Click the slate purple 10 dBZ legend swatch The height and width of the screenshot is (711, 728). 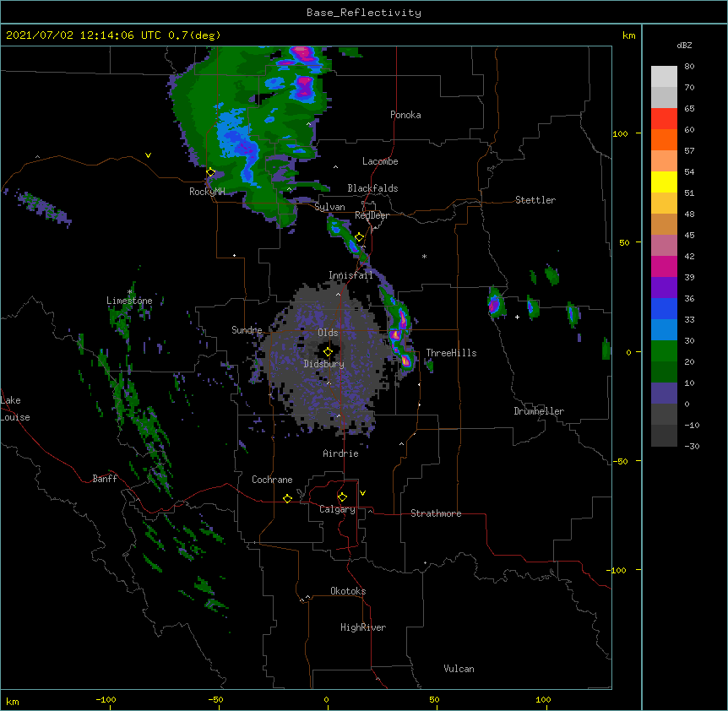pos(664,393)
